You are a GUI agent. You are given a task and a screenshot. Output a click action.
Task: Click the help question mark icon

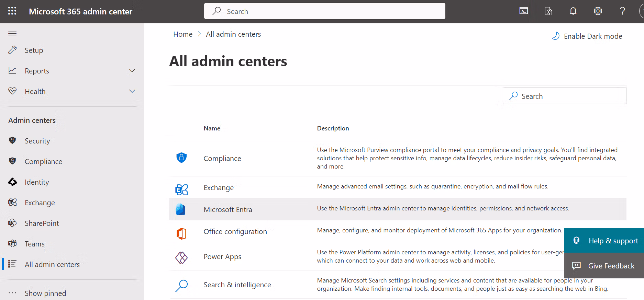[x=622, y=11]
